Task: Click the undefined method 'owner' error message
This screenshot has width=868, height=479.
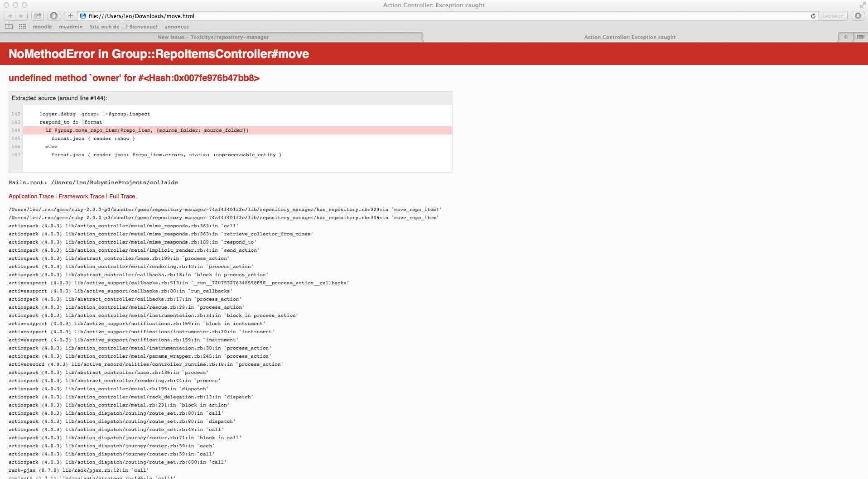Action: pyautogui.click(x=134, y=78)
